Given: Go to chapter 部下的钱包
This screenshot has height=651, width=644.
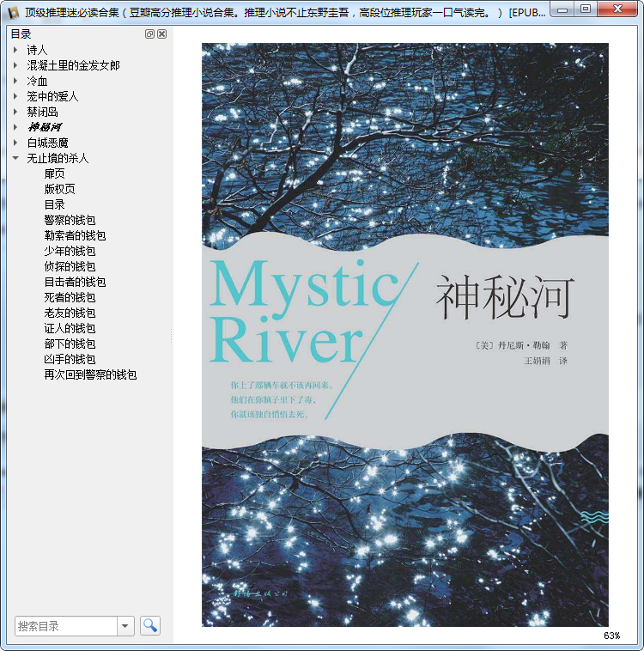Looking at the screenshot, I should tap(70, 344).
